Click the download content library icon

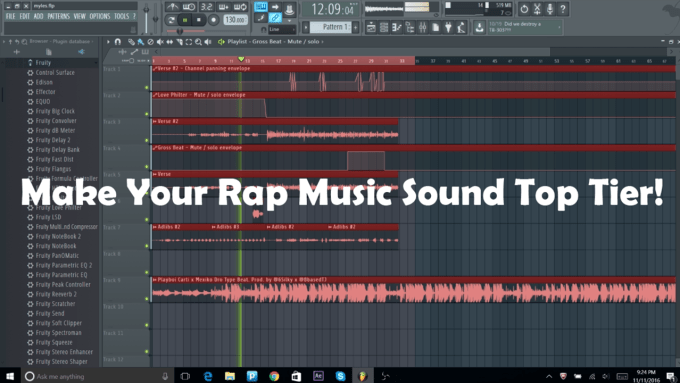(x=479, y=27)
